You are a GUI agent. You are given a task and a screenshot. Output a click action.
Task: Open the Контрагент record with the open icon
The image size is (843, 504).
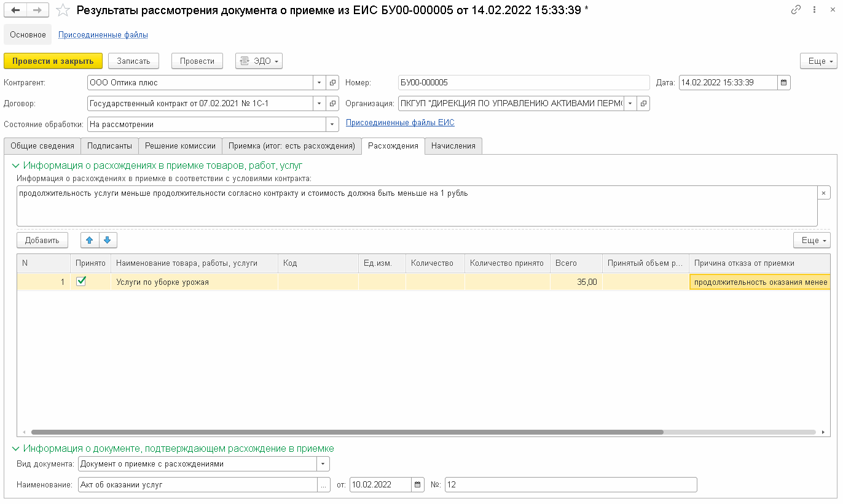(x=332, y=82)
